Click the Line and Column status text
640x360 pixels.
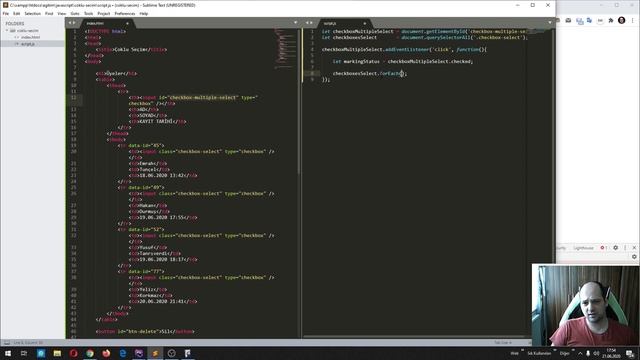(x=28, y=342)
